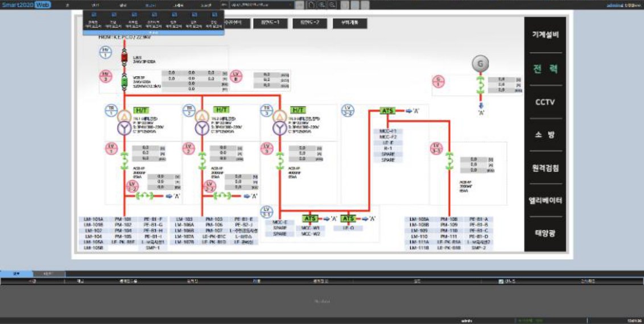Viewport: 644px width, 324px height.
Task: Select the MCC-F2 load cell
Action: point(388,137)
